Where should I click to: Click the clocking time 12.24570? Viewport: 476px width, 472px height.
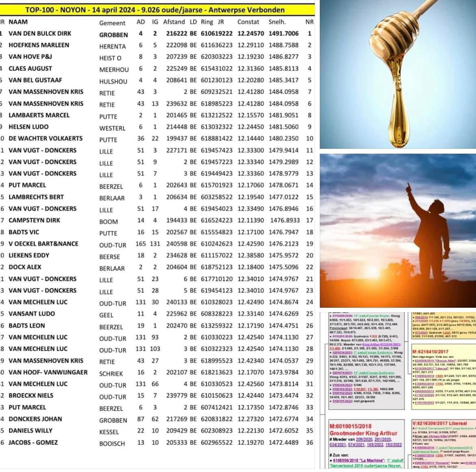(x=251, y=33)
